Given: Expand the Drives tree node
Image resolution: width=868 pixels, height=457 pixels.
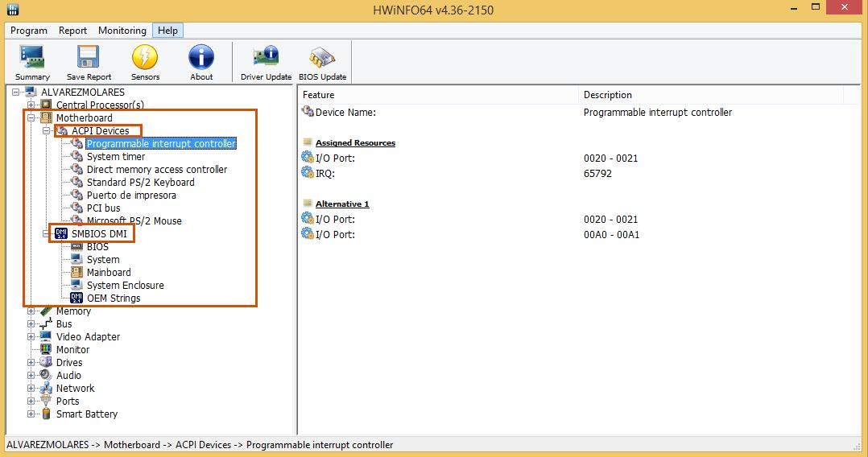Looking at the screenshot, I should click(31, 363).
